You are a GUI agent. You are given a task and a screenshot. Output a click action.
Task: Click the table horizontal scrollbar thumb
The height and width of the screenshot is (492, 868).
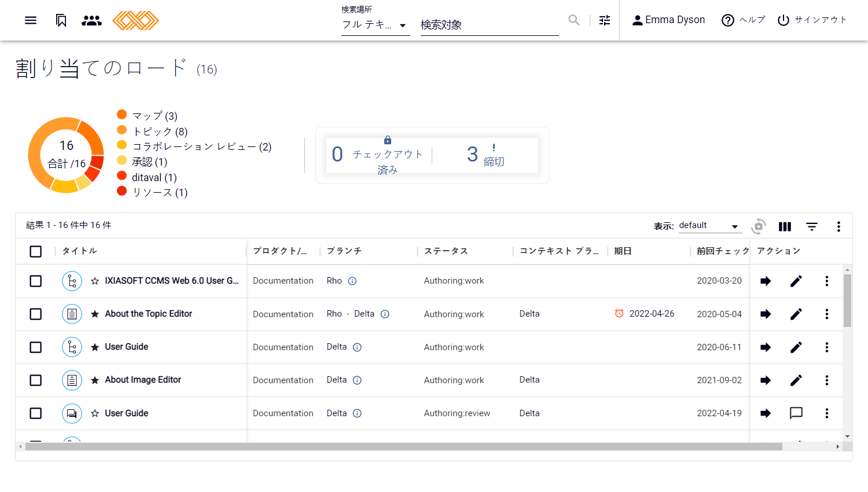404,446
